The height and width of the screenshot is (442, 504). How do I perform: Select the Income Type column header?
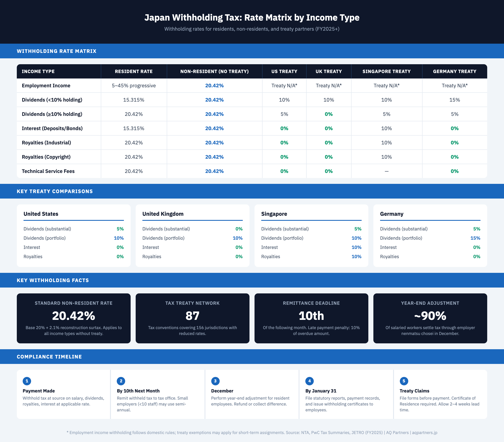(38, 71)
